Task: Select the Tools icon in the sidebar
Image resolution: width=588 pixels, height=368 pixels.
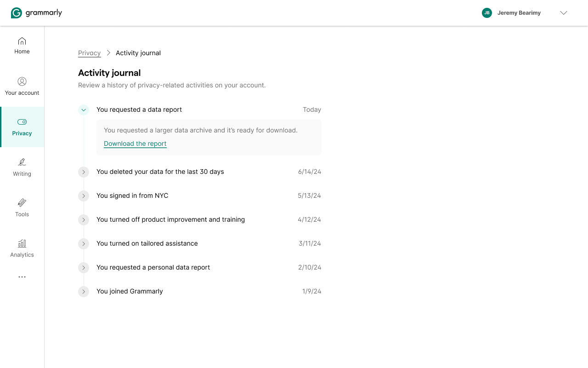Action: point(22,203)
